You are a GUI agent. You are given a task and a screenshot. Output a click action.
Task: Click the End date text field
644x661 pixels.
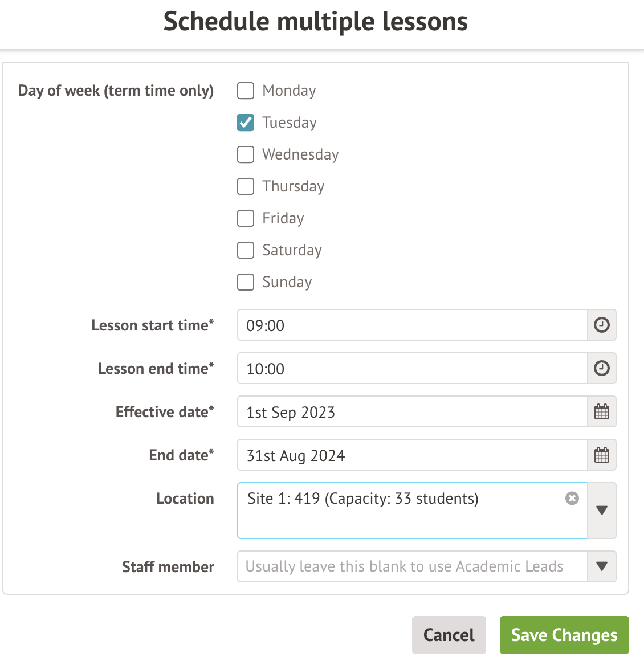tap(411, 455)
